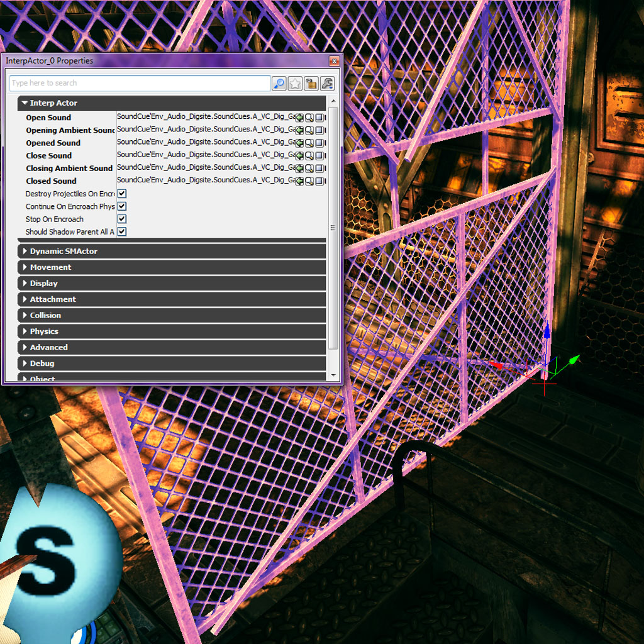Uncheck Stop On Encroach checkbox
Screen dimensions: 644x644
click(122, 219)
